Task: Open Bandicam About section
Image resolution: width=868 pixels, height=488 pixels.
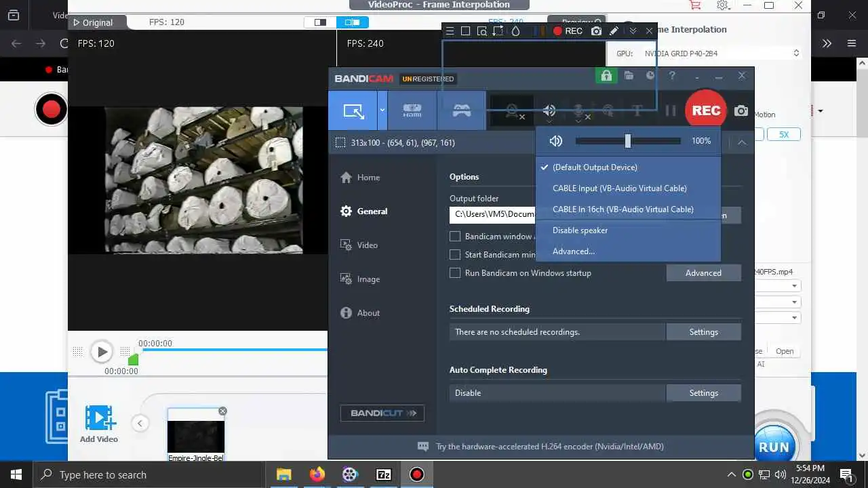Action: [360, 313]
